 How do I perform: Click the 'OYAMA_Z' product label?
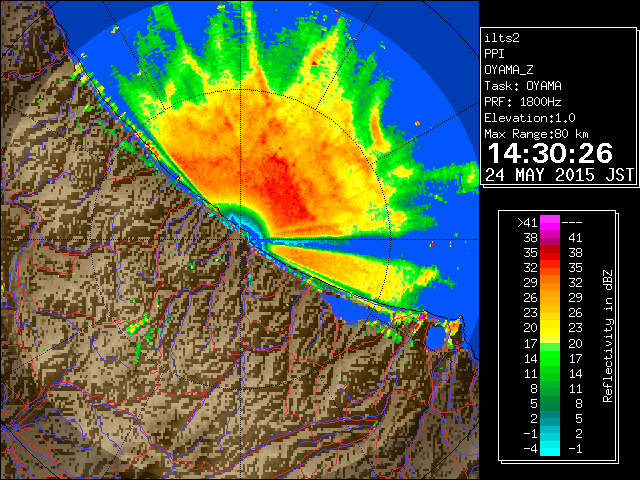coord(509,70)
